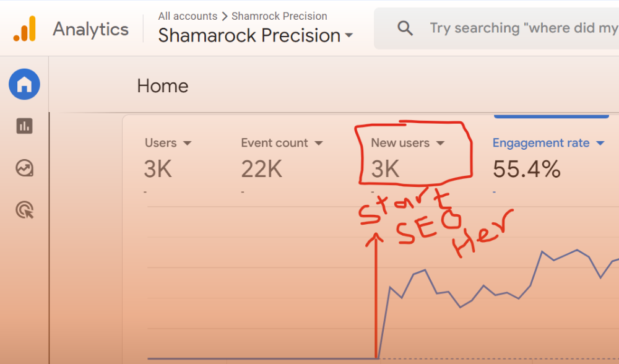Open the Reports bar chart icon
The height and width of the screenshot is (364, 619).
click(x=24, y=126)
